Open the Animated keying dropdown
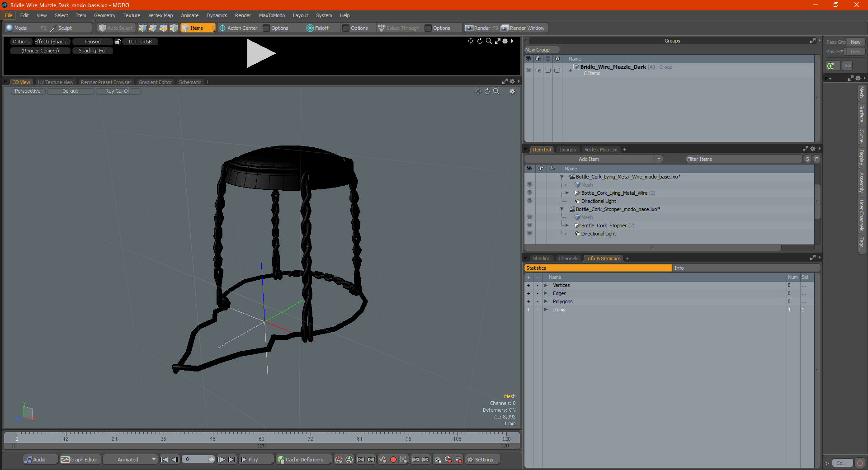Screen dimensions: 868x470 pyautogui.click(x=130, y=460)
